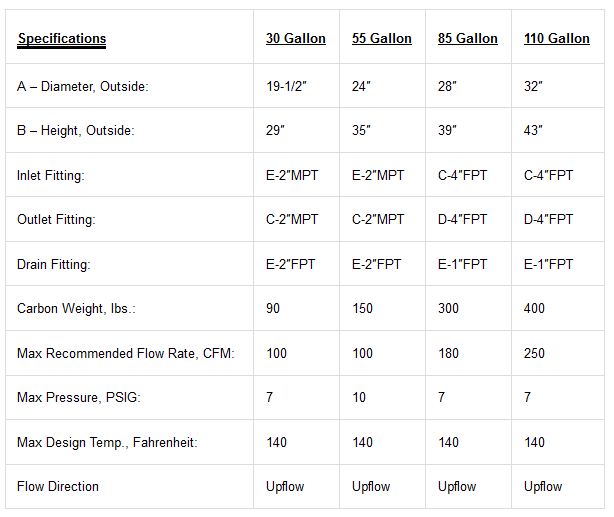
Task: Click the Max Recommended Flow Rate label
Action: (125, 354)
